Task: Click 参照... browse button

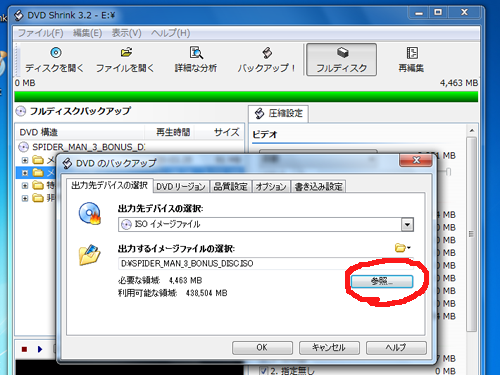Action: pyautogui.click(x=382, y=281)
